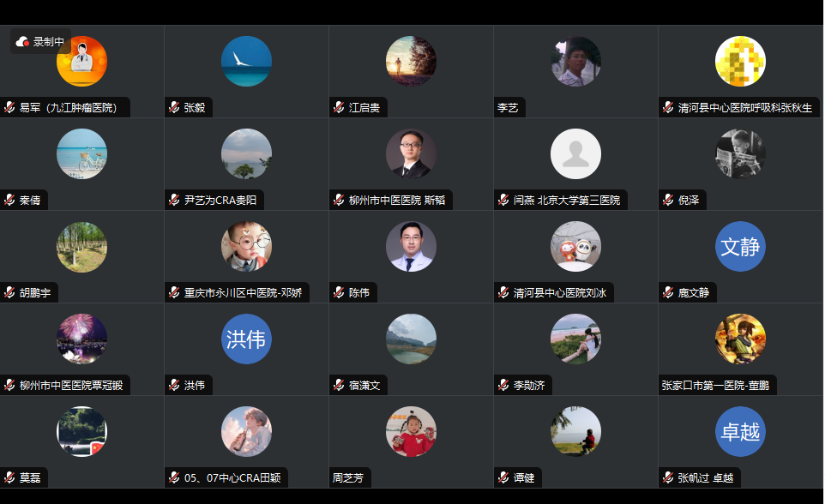Click muted mic icon next to 倪泽
The width and height of the screenshot is (825, 504).
(x=668, y=201)
